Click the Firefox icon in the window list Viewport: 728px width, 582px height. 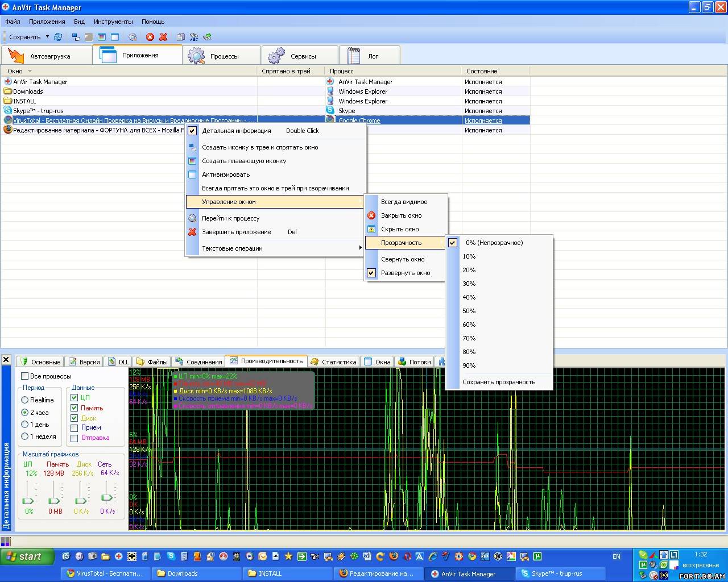(x=8, y=130)
